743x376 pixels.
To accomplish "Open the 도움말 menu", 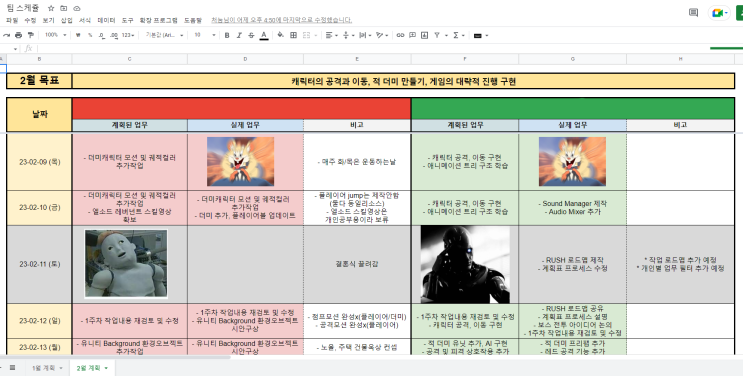I will pyautogui.click(x=192, y=20).
